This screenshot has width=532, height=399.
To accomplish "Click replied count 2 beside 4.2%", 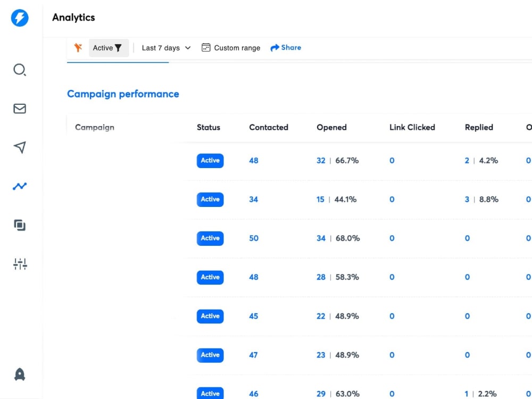I will coord(467,161).
